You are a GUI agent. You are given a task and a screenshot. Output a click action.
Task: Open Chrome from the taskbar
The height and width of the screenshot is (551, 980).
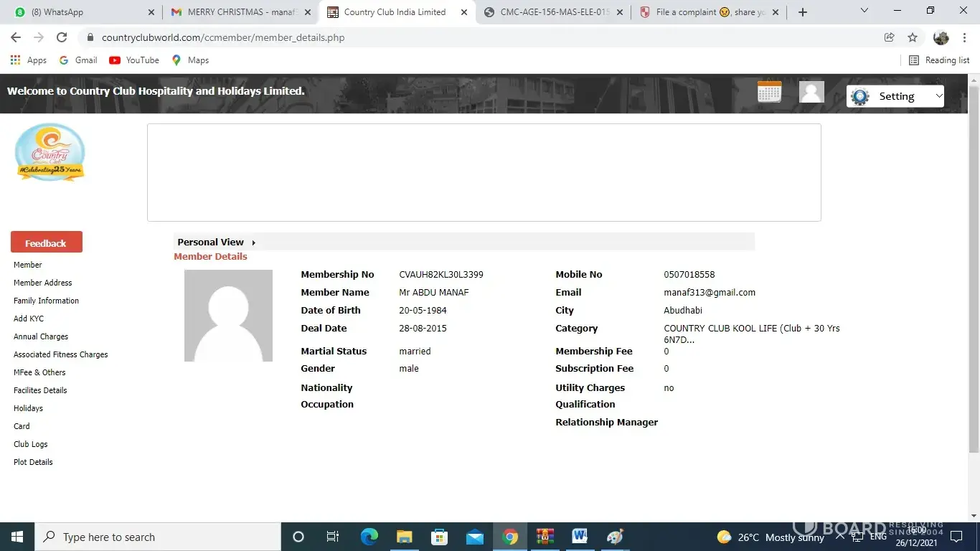pyautogui.click(x=510, y=537)
